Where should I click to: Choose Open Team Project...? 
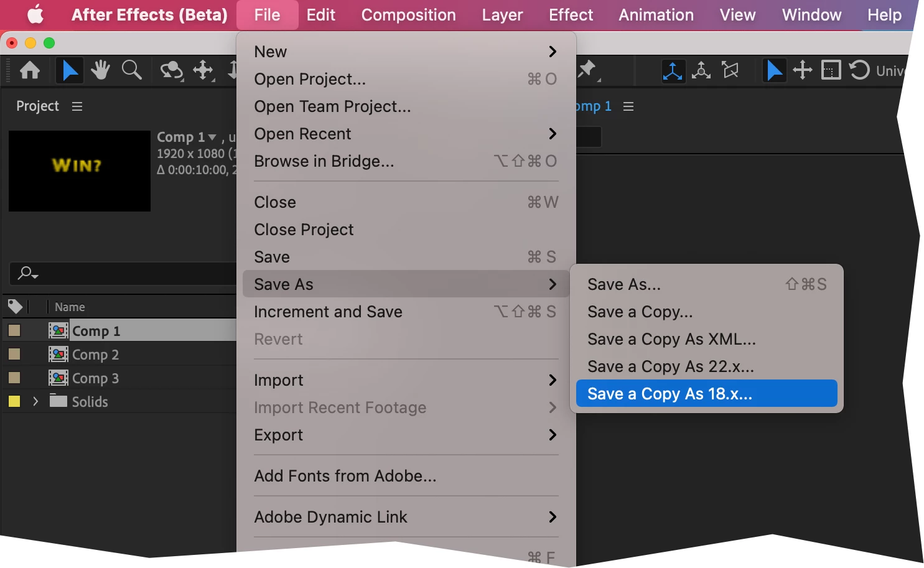(x=406, y=106)
